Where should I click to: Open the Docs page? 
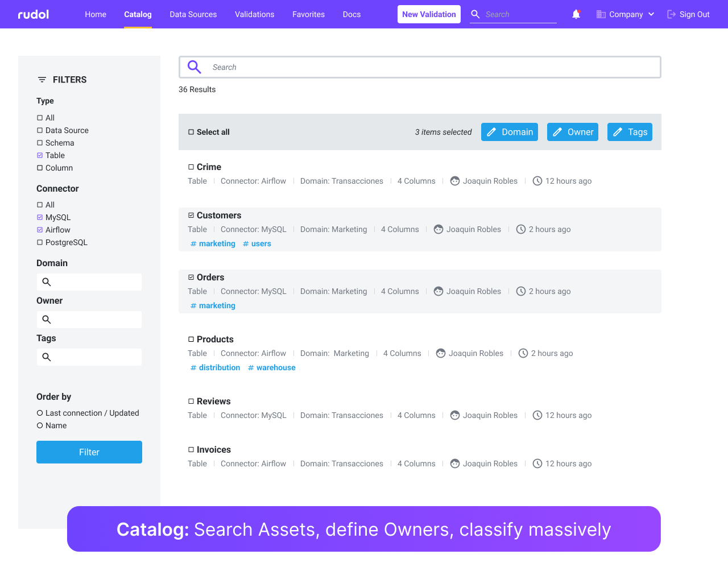click(351, 14)
